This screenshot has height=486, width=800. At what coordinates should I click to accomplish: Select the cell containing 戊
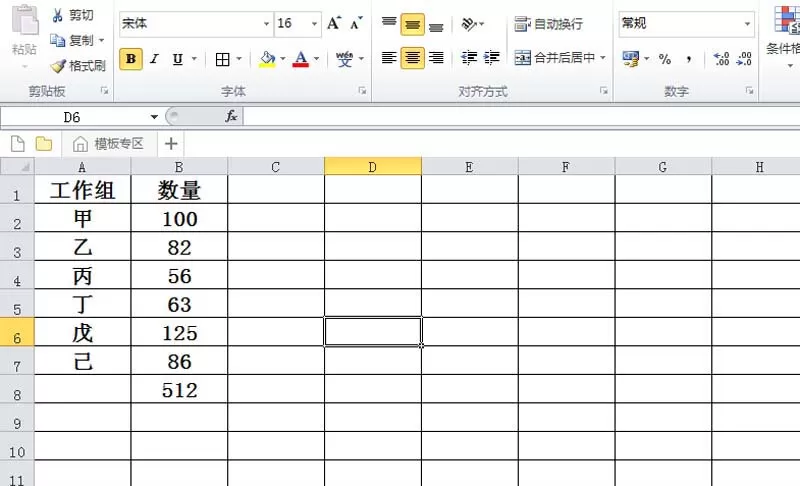[82, 332]
